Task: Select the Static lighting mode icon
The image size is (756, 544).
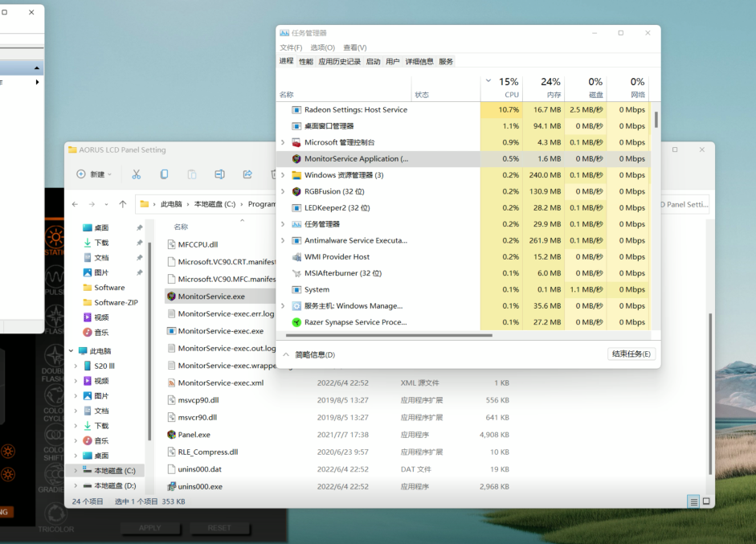Action: click(55, 237)
